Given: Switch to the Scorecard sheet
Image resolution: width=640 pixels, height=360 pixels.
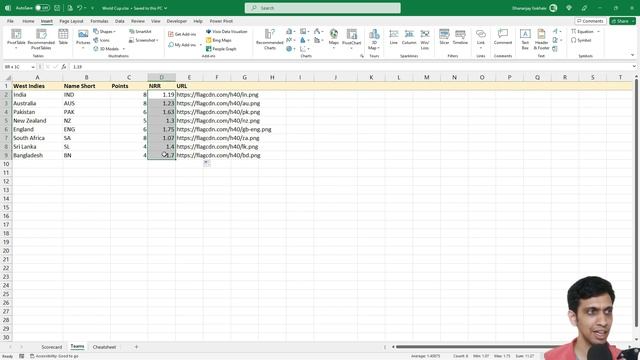Looking at the screenshot, I should pyautogui.click(x=52, y=347).
